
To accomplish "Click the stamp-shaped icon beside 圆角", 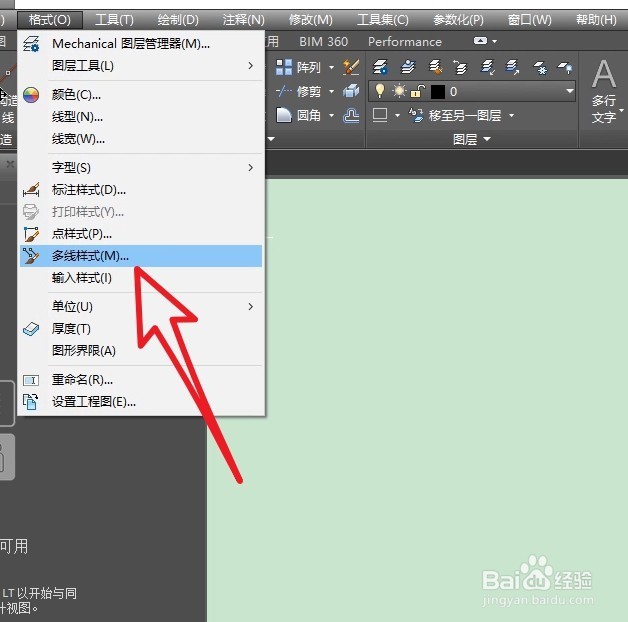I will point(351,115).
